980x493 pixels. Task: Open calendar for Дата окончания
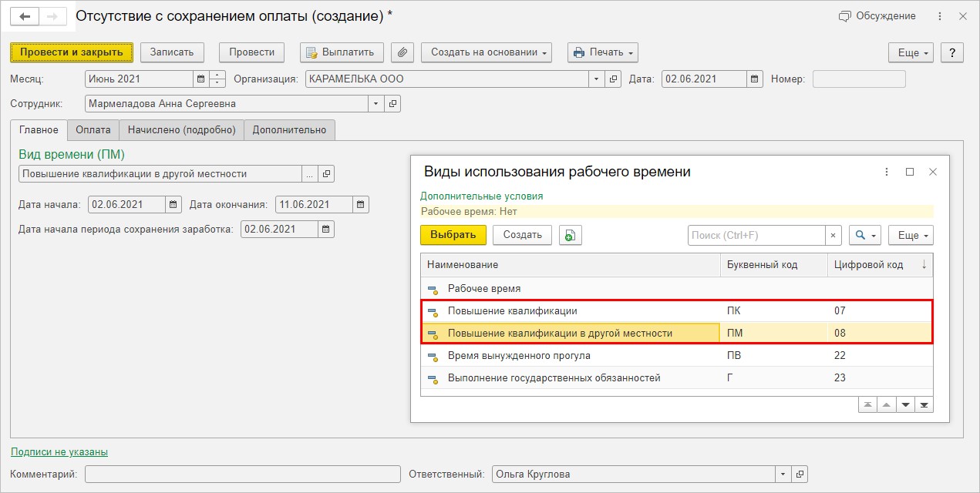(x=360, y=205)
